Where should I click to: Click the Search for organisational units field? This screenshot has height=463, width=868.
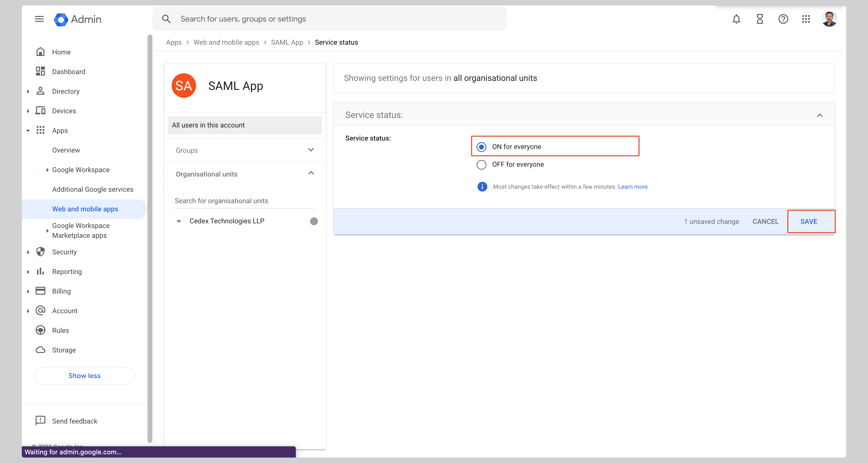221,200
